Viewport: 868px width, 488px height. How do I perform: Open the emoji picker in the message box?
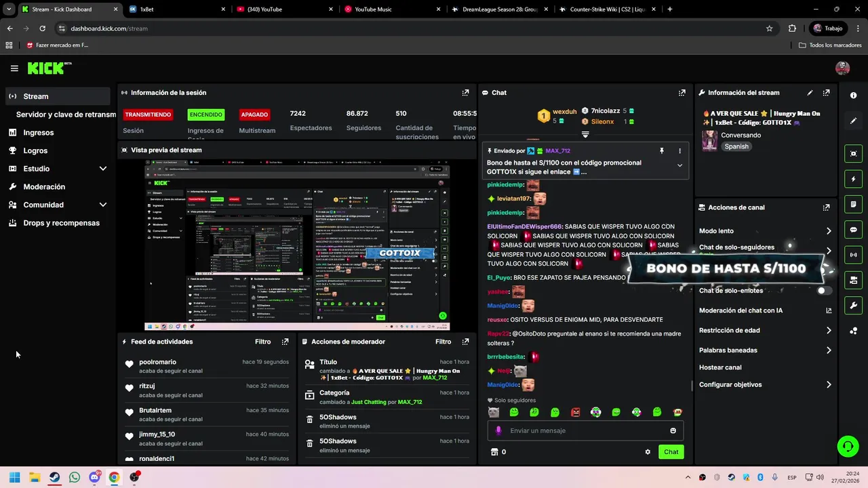coord(673,430)
